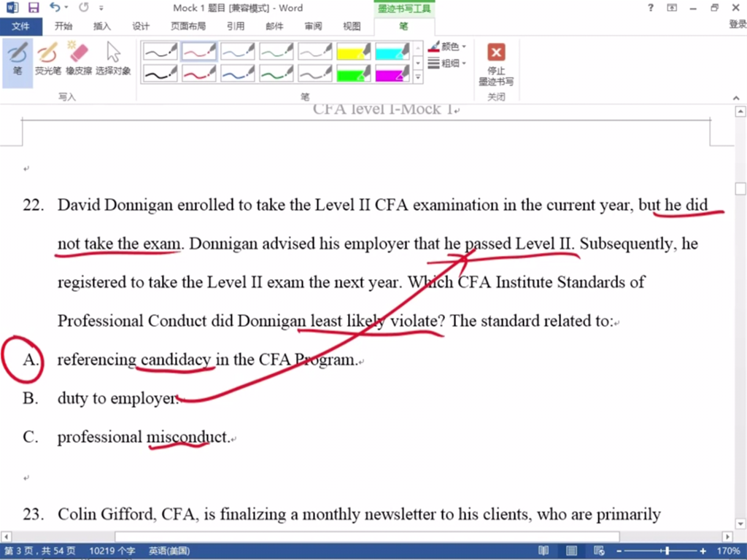Click the Stop Inking (停止墨迹书写) button
Viewport: 747px width, 560px height.
(x=496, y=64)
